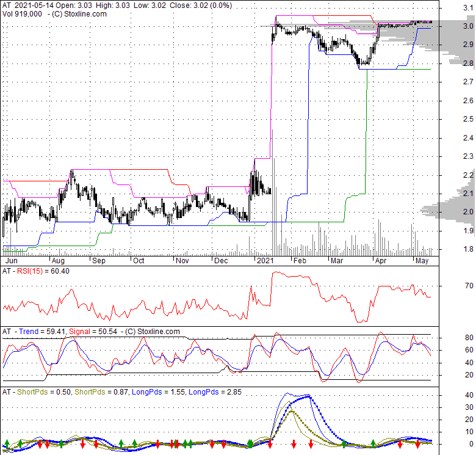Click the 'Open: 3.03' value in header
The width and height of the screenshot is (476, 455).
tap(73, 5)
